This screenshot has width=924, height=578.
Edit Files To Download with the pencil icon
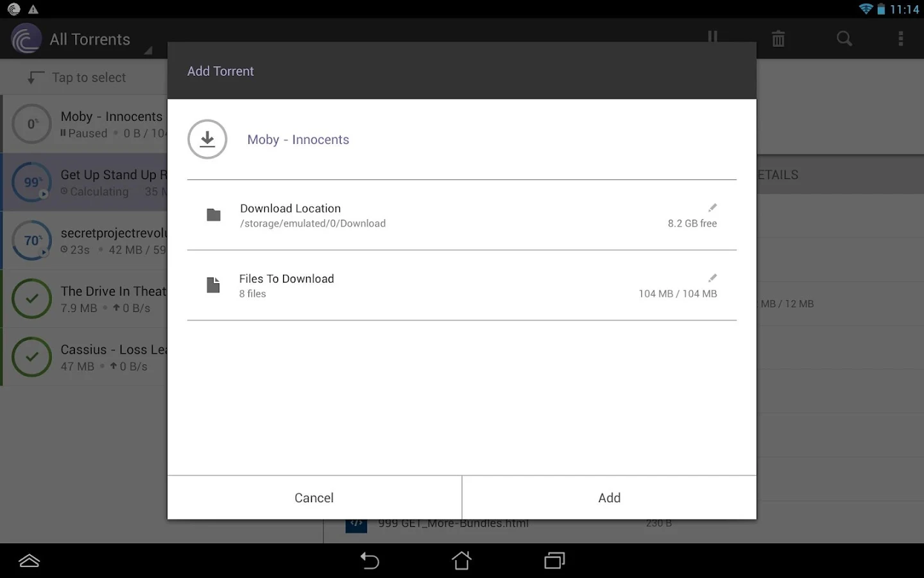click(712, 277)
